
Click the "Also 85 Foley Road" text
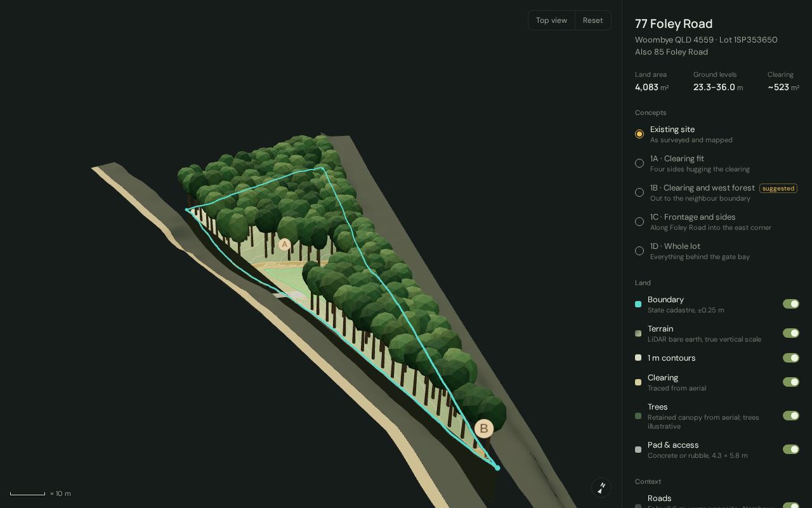[x=671, y=52]
